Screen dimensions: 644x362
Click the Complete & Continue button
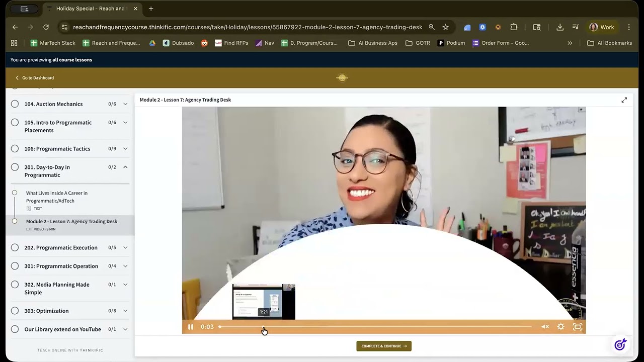point(384,346)
